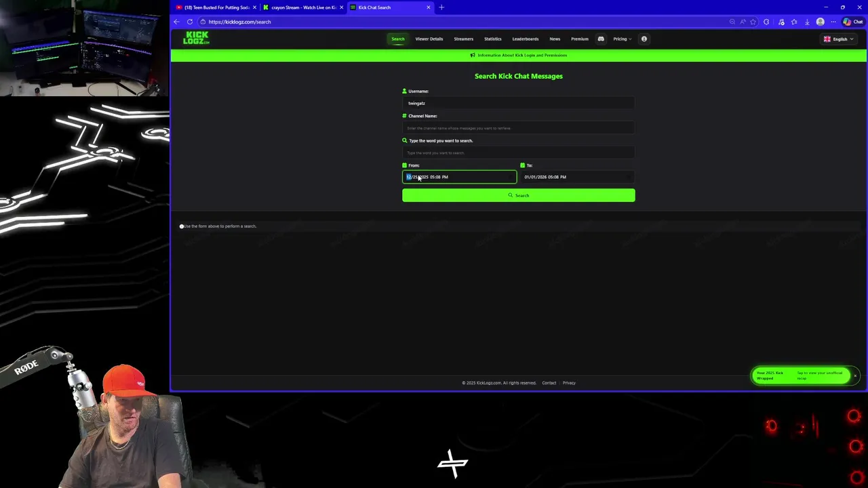Viewport: 868px width, 488px height.
Task: Open the favorites list icon in toolbar
Action: pos(794,22)
